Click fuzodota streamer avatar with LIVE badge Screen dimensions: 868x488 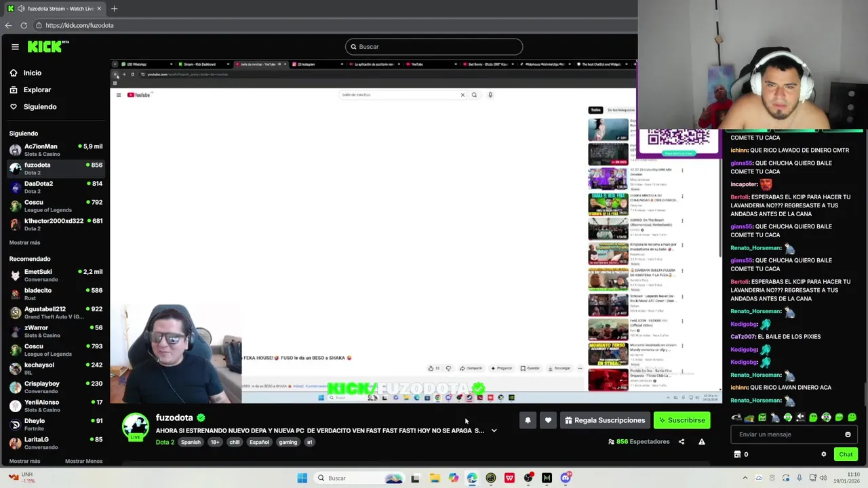point(136,427)
